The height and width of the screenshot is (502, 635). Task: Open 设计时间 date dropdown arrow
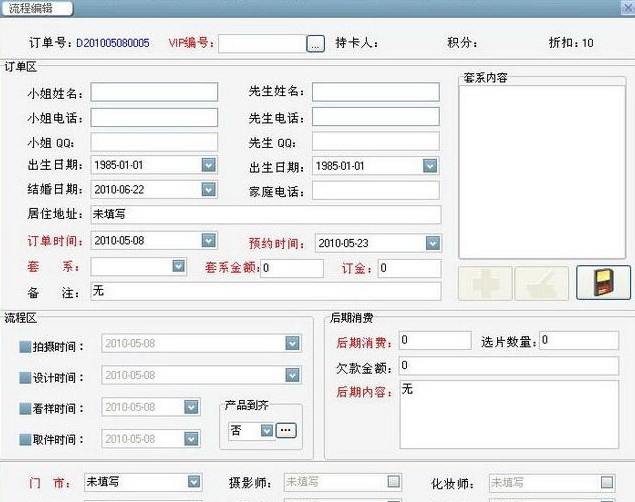click(x=292, y=375)
